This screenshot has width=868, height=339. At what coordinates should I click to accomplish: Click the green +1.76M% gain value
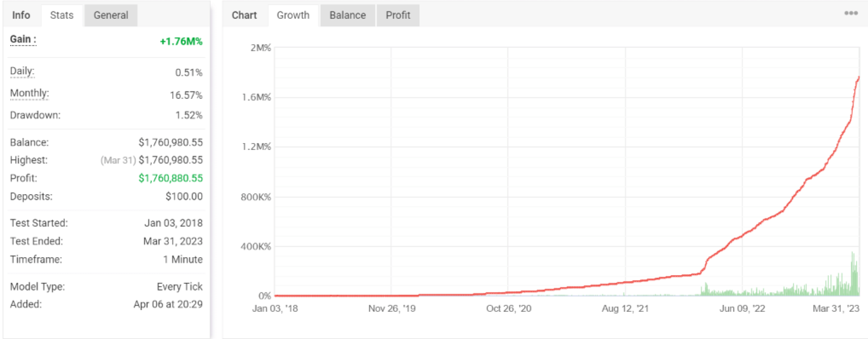coord(181,41)
